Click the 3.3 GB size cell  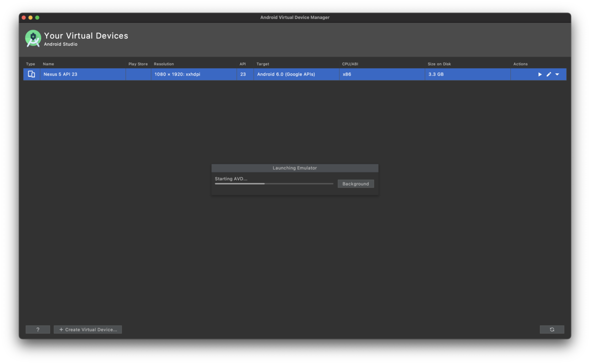point(468,74)
